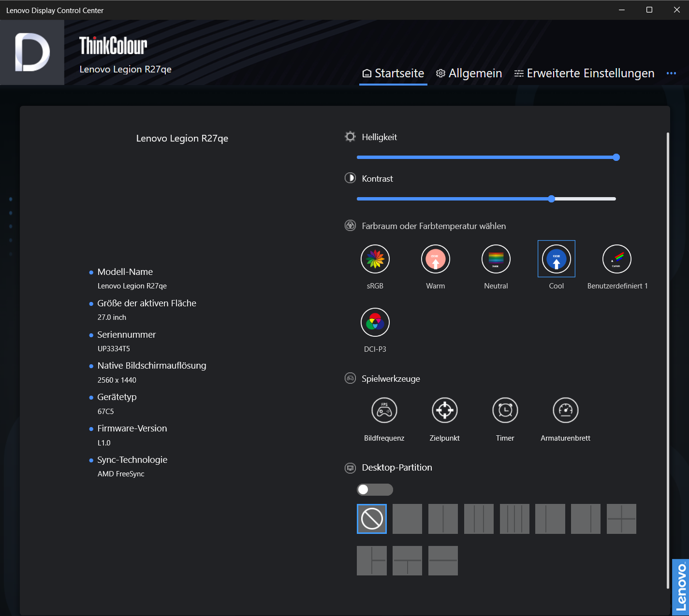Click the Firmware-Version L1.0 value

point(104,443)
